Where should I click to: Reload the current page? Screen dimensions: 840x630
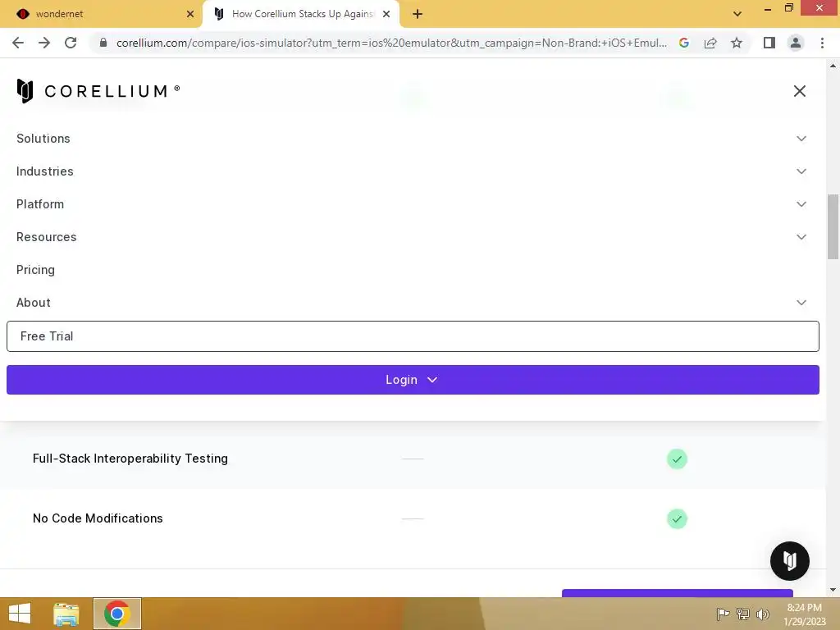tap(71, 43)
